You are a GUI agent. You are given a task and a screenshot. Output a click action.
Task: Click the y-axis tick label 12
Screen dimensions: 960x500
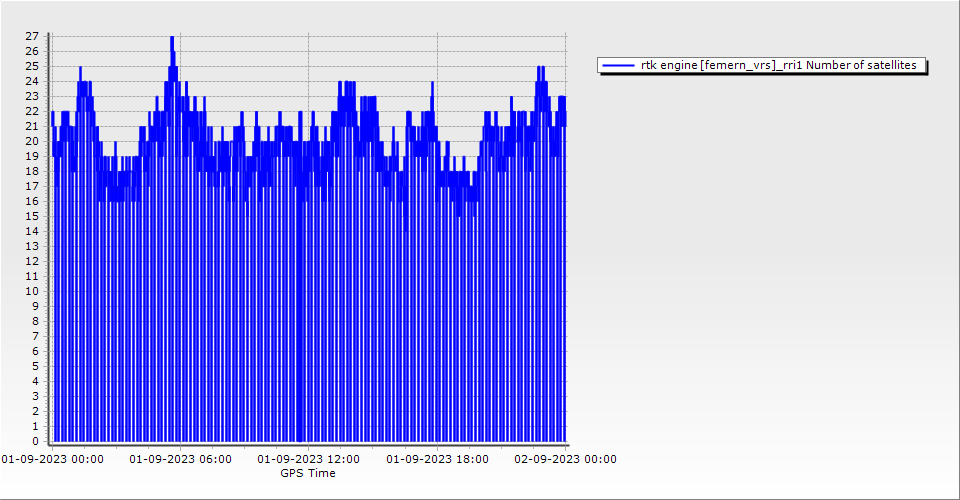(32, 261)
